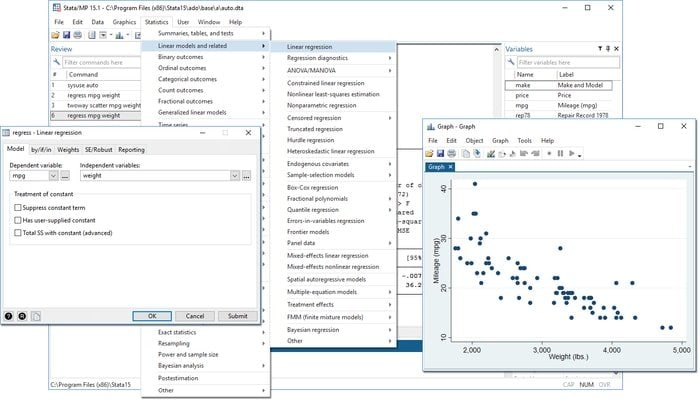Click the Help question-mark icon in regress dialog
The width and height of the screenshot is (700, 407).
[8, 316]
